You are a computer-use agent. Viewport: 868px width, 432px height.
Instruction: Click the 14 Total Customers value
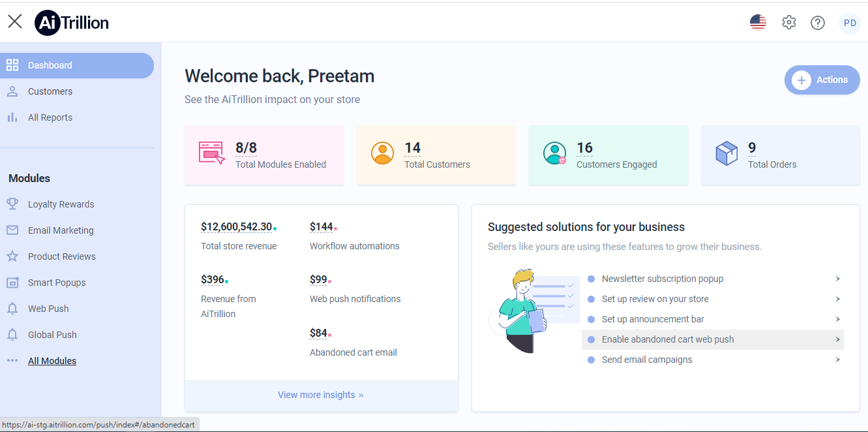[412, 148]
